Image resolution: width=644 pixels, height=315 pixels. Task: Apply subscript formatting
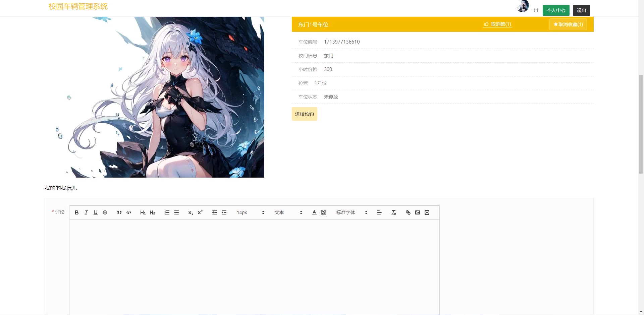[191, 212]
